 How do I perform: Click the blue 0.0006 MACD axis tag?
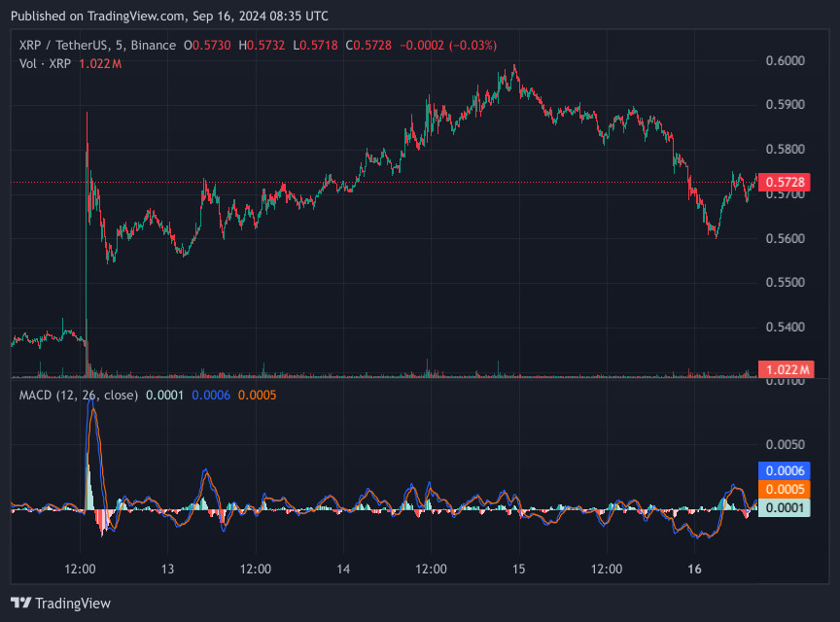[x=785, y=470]
